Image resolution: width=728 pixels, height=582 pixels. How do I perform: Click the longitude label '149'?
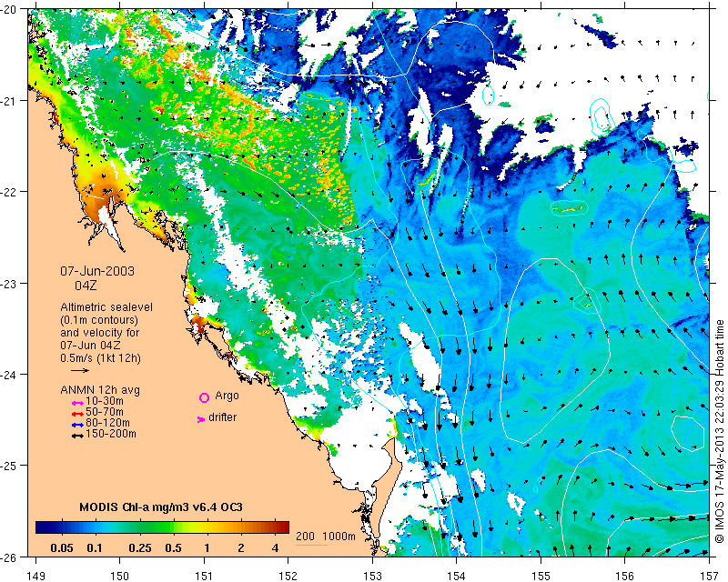(x=35, y=576)
